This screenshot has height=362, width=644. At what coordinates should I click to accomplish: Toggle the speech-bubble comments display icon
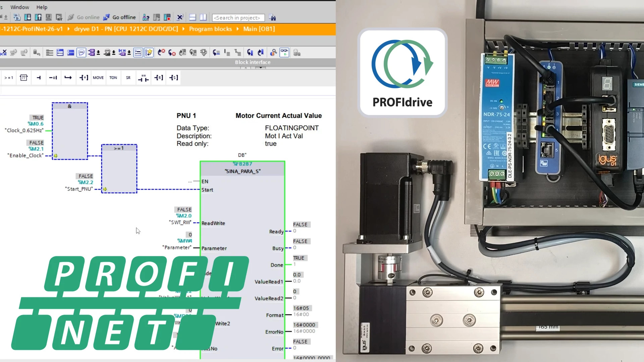(x=81, y=53)
